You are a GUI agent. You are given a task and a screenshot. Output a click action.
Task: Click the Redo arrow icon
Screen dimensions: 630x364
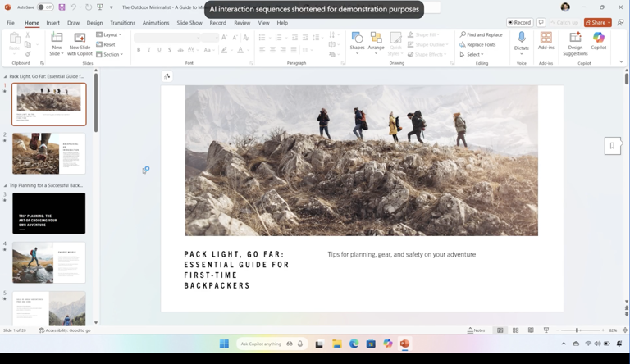[x=89, y=7]
